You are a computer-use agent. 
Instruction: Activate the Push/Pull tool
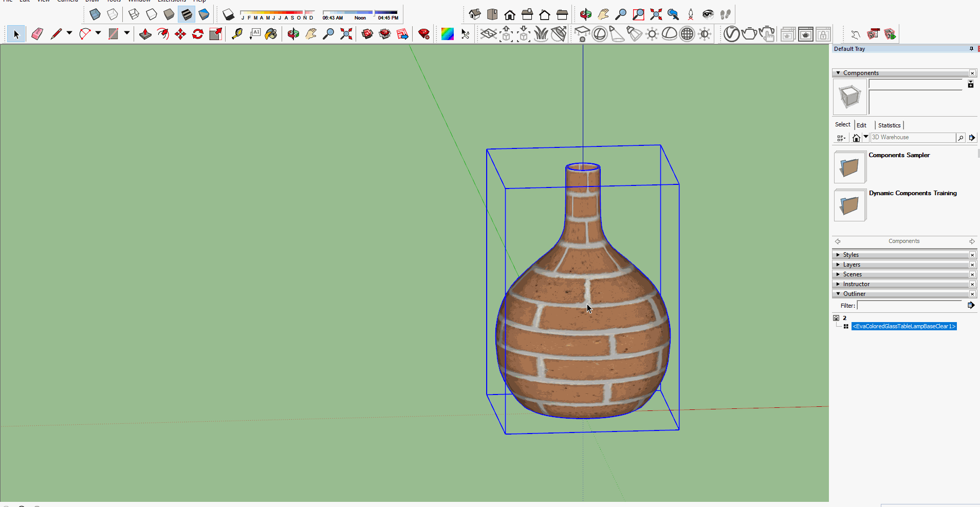(145, 34)
